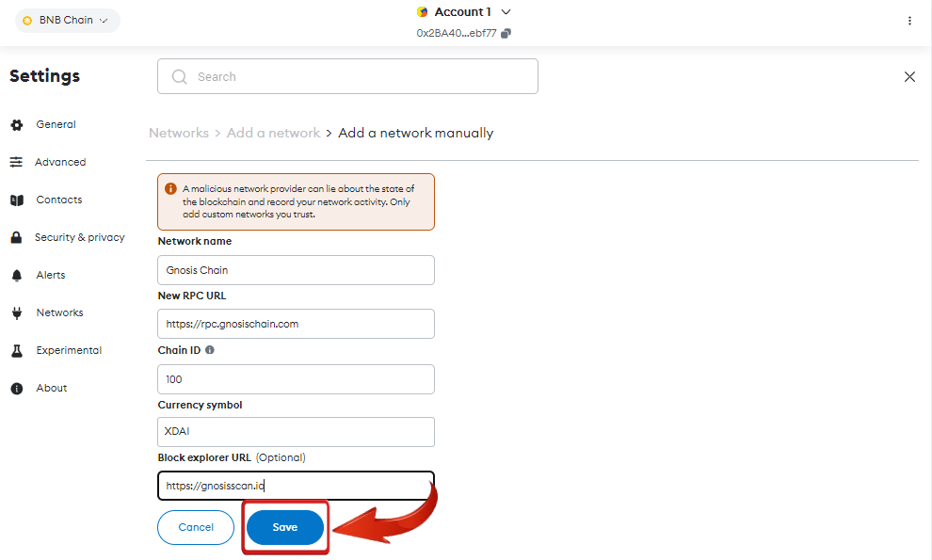Screen dimensions: 932x560
Task: Open the Networks settings section
Action: tap(59, 312)
